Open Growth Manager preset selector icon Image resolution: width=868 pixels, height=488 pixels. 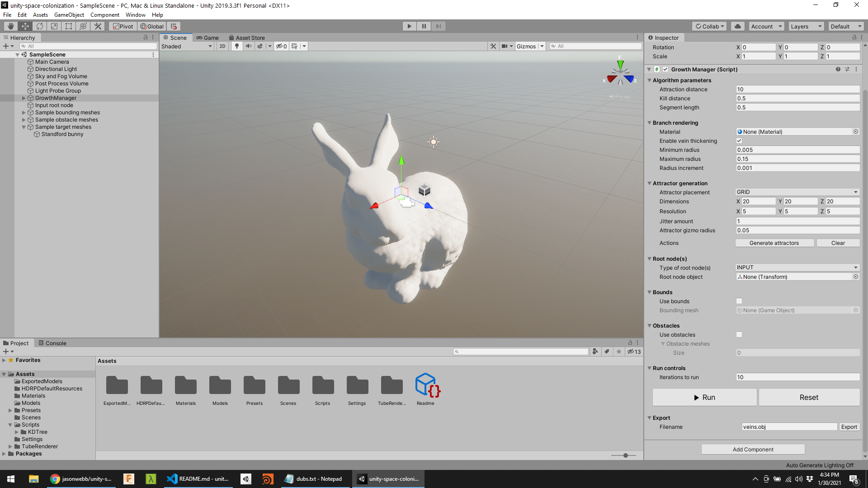pyautogui.click(x=847, y=69)
